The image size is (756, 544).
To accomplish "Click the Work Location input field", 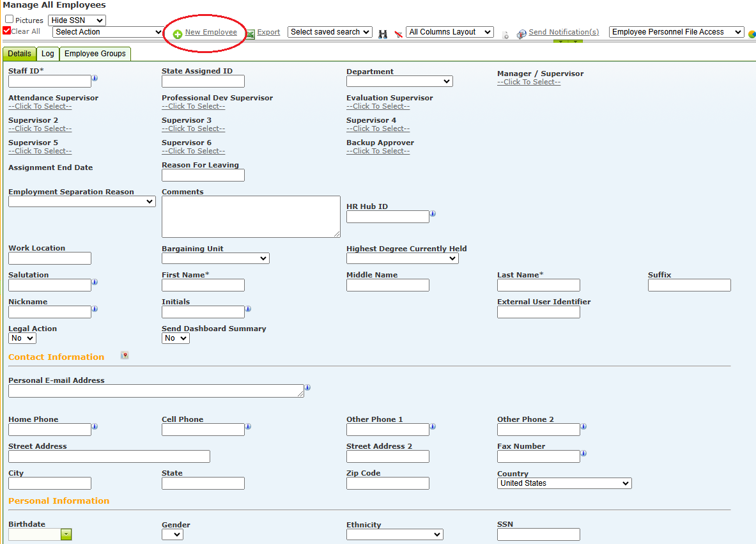I will pyautogui.click(x=50, y=258).
